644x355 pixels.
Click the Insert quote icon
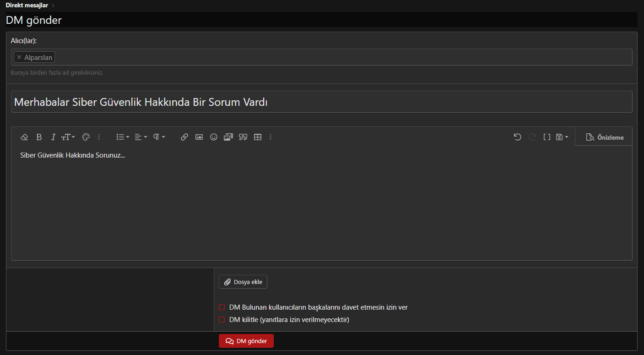click(243, 137)
